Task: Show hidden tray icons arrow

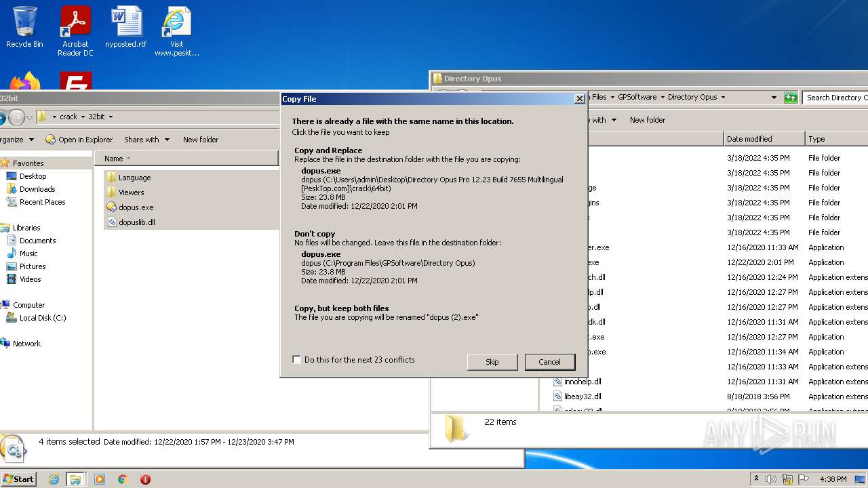Action: (756, 479)
